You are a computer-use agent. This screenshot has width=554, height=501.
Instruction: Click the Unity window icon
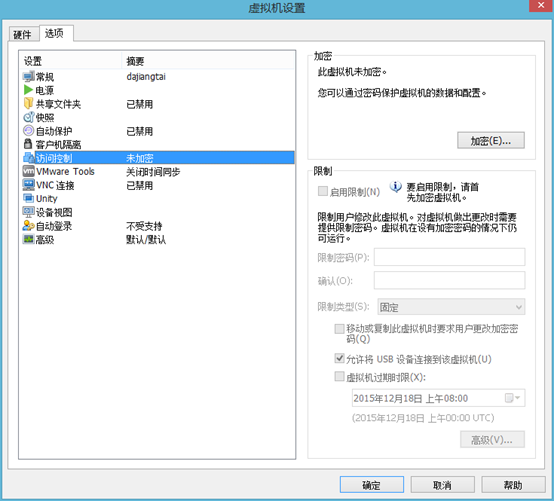[28, 198]
